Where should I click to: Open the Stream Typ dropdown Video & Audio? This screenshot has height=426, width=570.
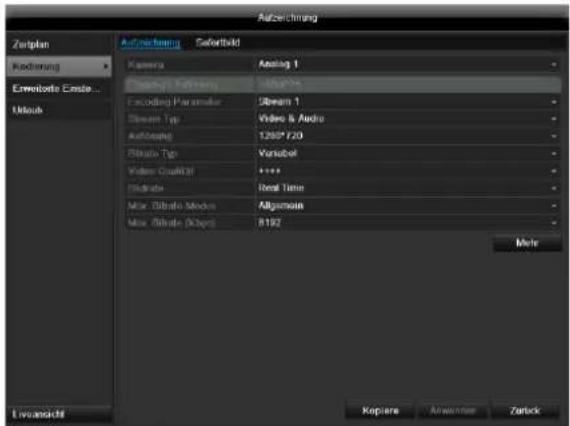tap(408, 119)
